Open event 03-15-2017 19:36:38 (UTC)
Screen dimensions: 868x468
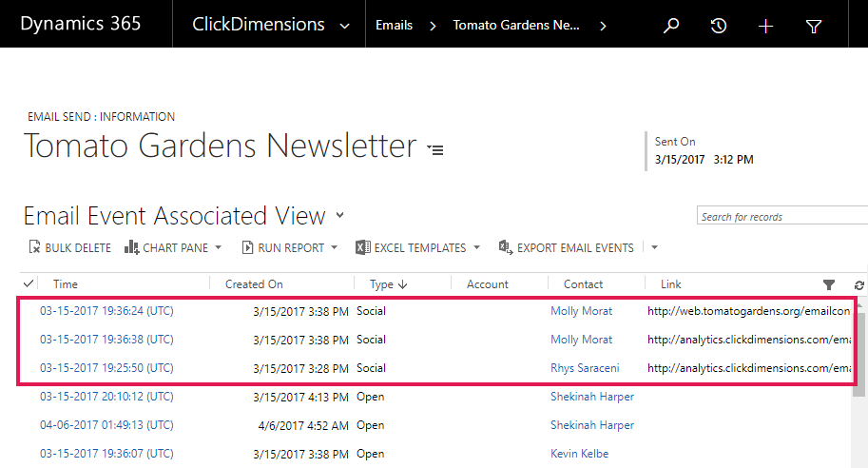[x=106, y=340]
